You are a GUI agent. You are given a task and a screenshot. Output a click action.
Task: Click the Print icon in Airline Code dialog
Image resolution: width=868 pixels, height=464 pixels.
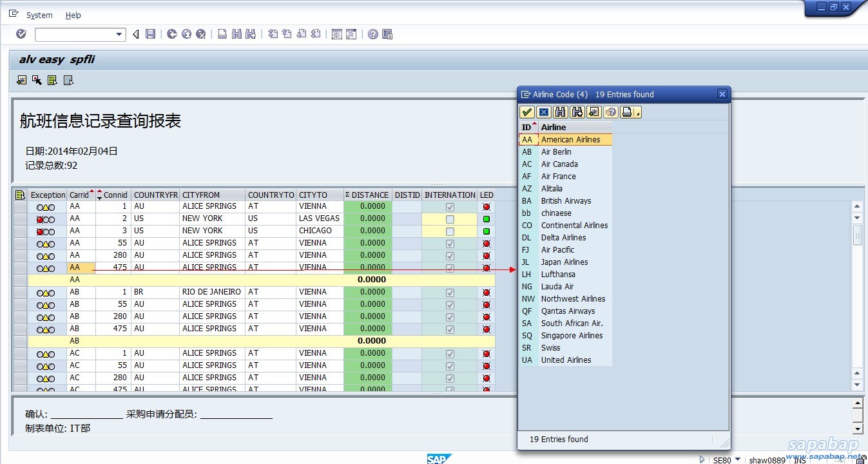627,112
